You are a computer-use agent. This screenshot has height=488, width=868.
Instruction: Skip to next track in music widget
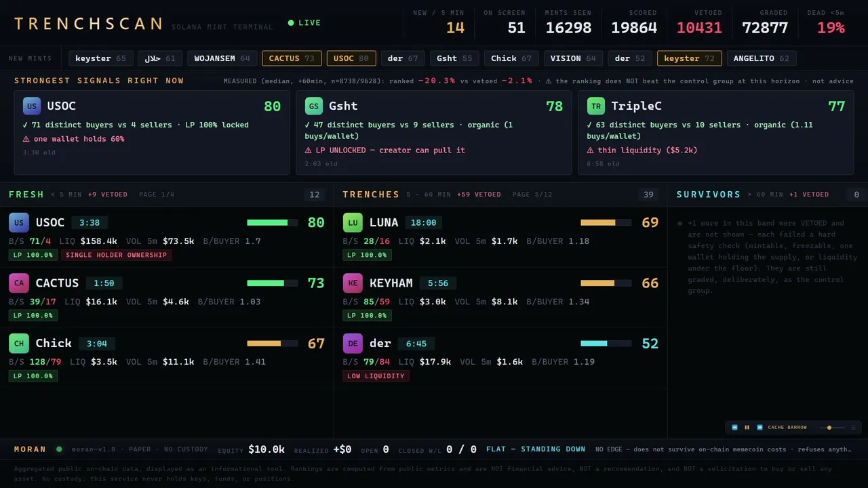pyautogui.click(x=759, y=428)
